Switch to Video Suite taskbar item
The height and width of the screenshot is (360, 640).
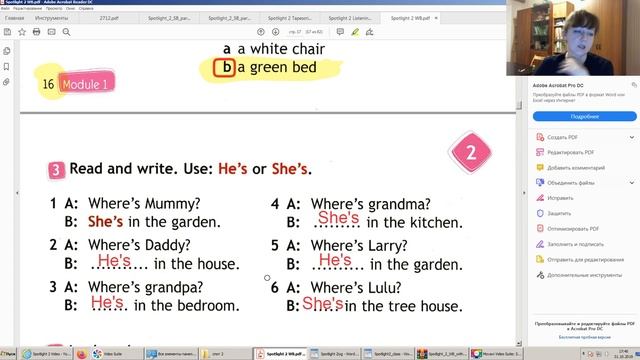(116, 354)
